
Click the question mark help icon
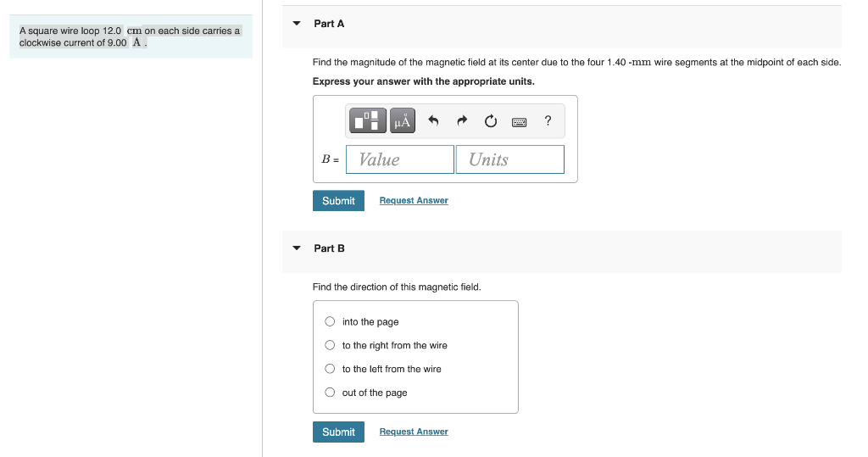(x=548, y=120)
